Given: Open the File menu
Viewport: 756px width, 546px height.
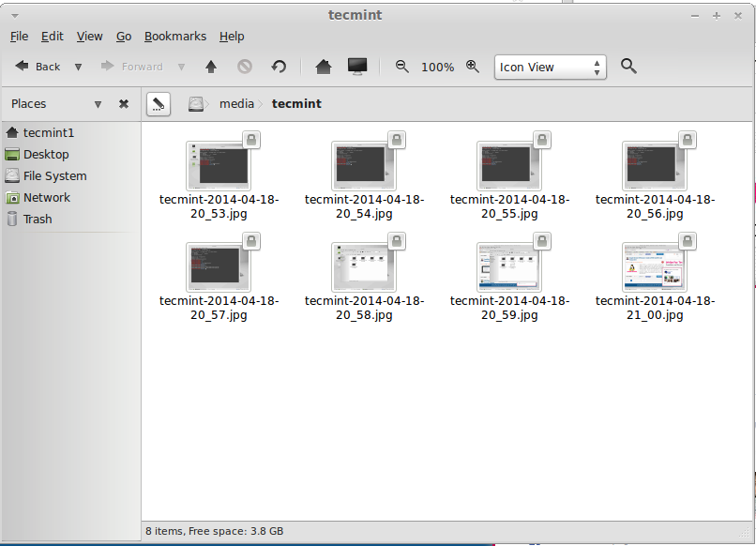Looking at the screenshot, I should click(x=20, y=37).
